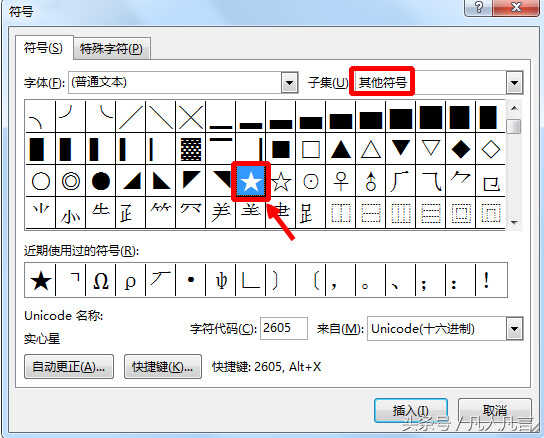
Task: Select the hollow white square symbol
Action: [x=311, y=149]
